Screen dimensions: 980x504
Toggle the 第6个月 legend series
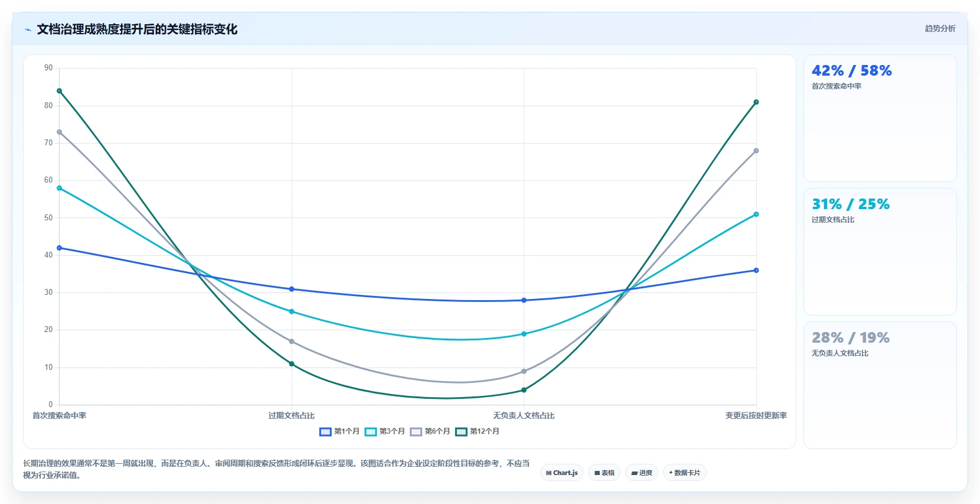click(430, 431)
